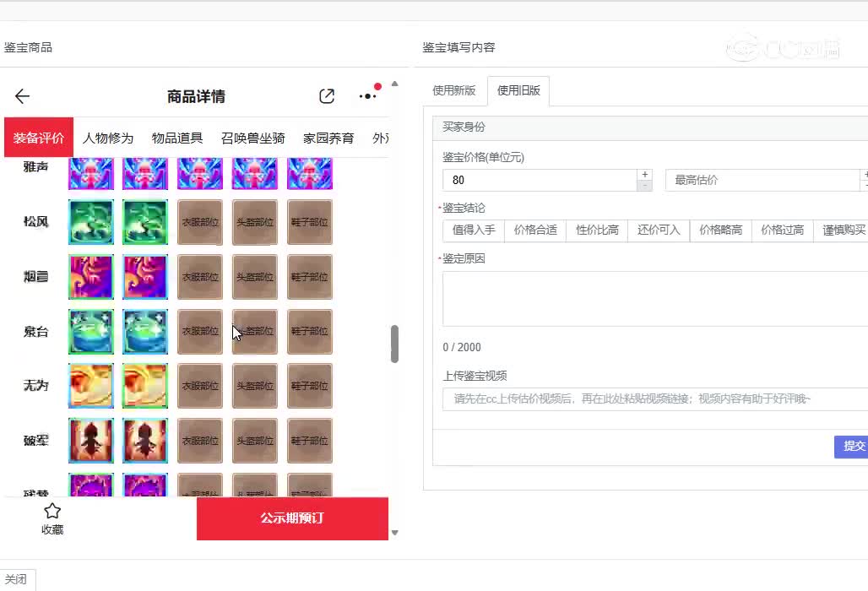This screenshot has height=591, width=868.
Task: Switch to 家园养育 tab
Action: (328, 138)
